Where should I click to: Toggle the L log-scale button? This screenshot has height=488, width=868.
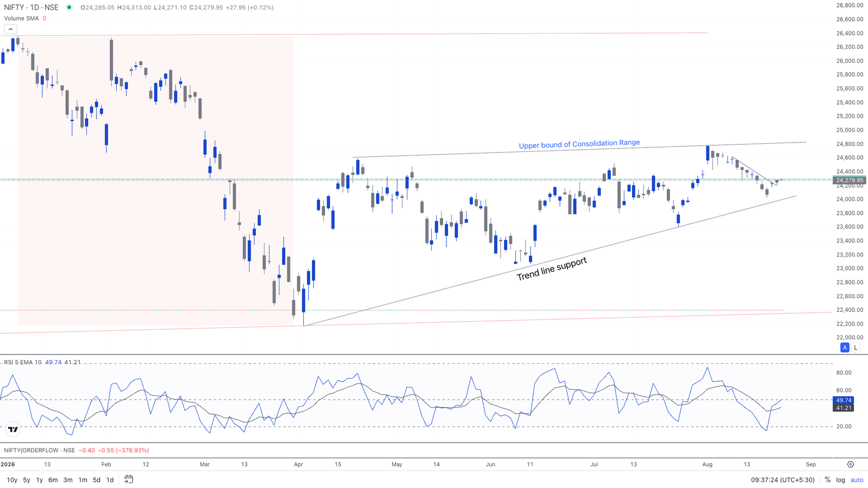coord(856,348)
